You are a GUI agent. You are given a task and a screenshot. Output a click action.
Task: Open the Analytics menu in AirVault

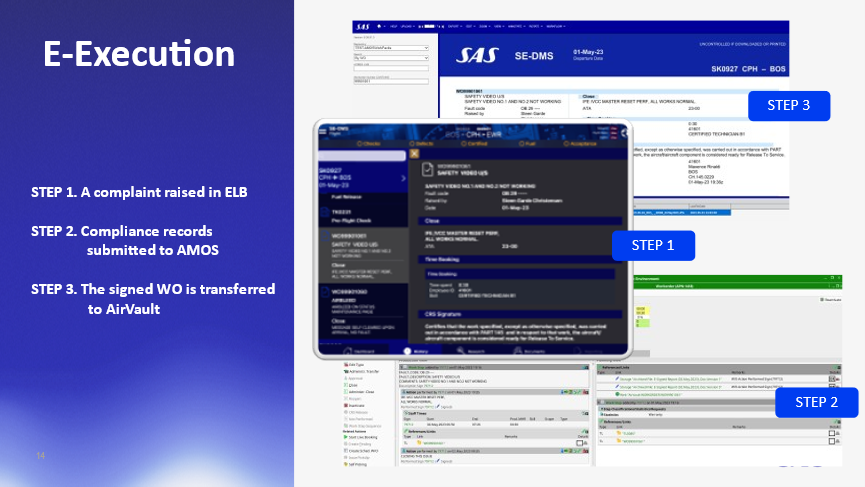[x=516, y=26]
